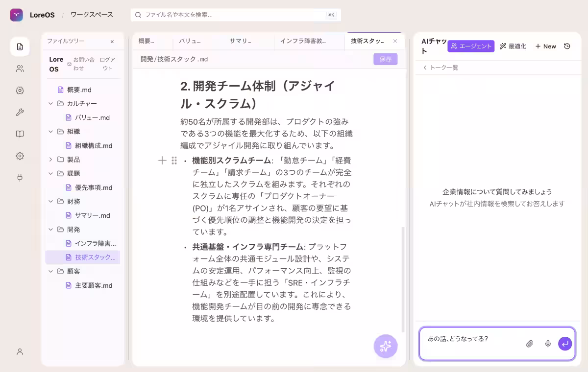The image size is (588, 372).
Task: Click the editor vertical scrollbar
Action: [403, 279]
